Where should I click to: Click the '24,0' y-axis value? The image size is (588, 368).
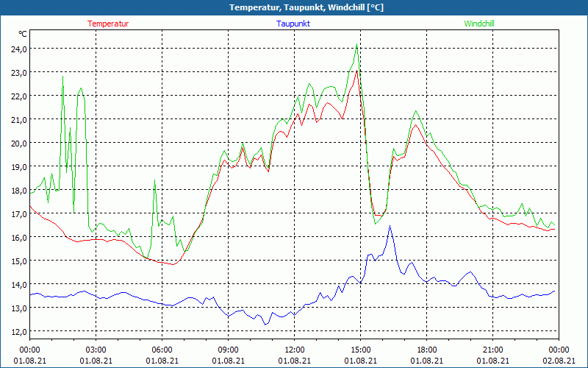pos(19,49)
